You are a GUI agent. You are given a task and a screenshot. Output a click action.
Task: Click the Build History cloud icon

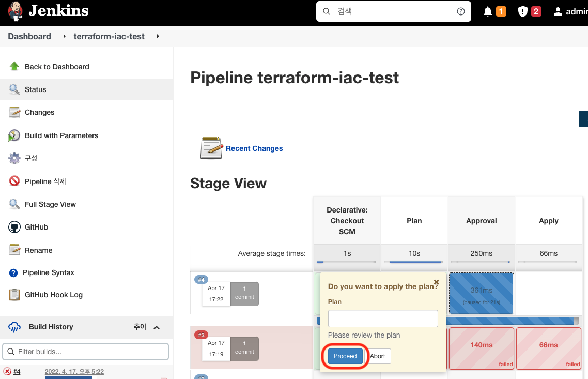coord(14,327)
